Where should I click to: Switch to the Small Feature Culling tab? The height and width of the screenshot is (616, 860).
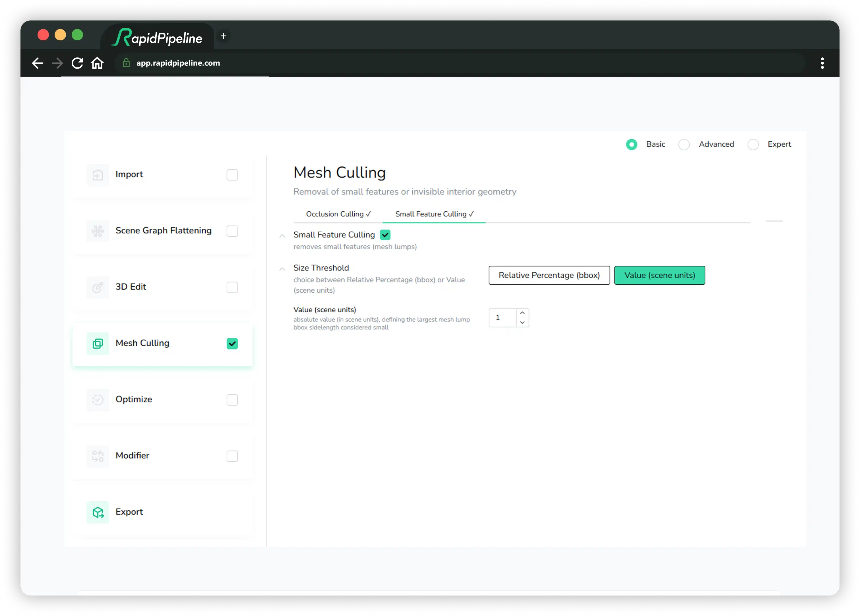(434, 213)
